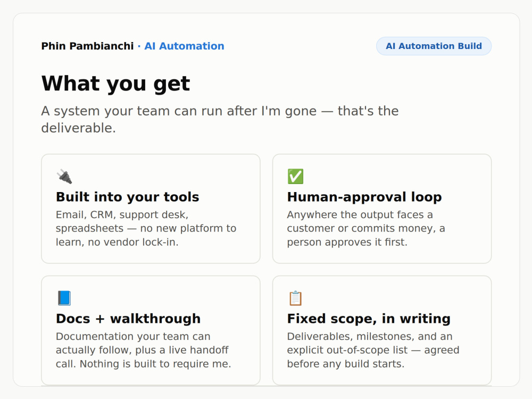Click the subtitle about a system your team runs

tap(220, 119)
